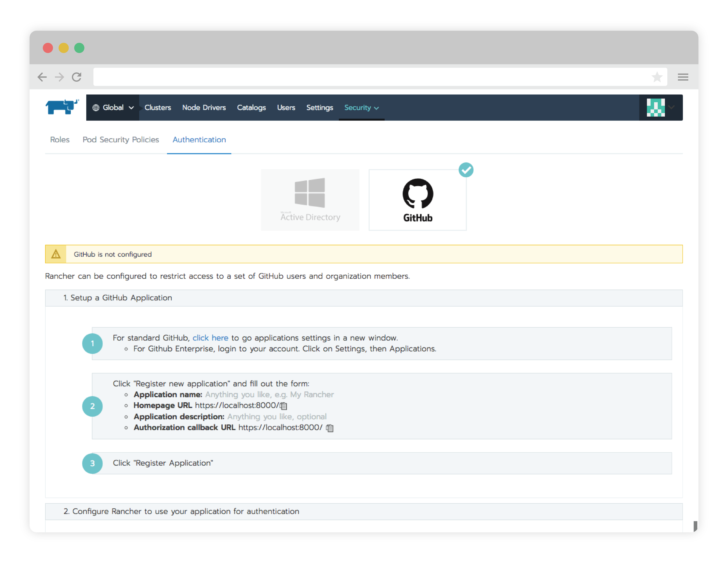Click the 'https://localhost:8000/' Homepage URL text
This screenshot has height=563, width=728.
click(x=237, y=405)
